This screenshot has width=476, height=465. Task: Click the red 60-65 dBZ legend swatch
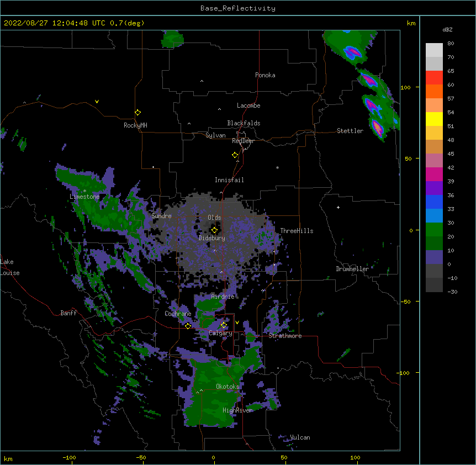click(x=434, y=78)
